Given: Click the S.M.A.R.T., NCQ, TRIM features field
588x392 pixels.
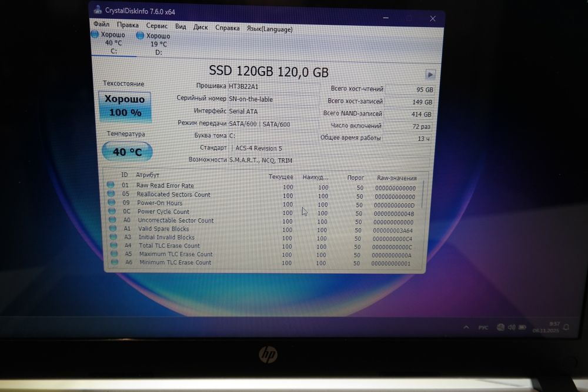Looking at the screenshot, I should 329,160.
